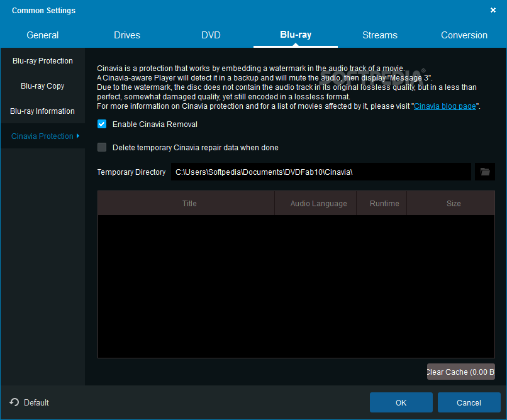The width and height of the screenshot is (507, 420).
Task: Close the Common Settings dialog
Action: coord(493,10)
